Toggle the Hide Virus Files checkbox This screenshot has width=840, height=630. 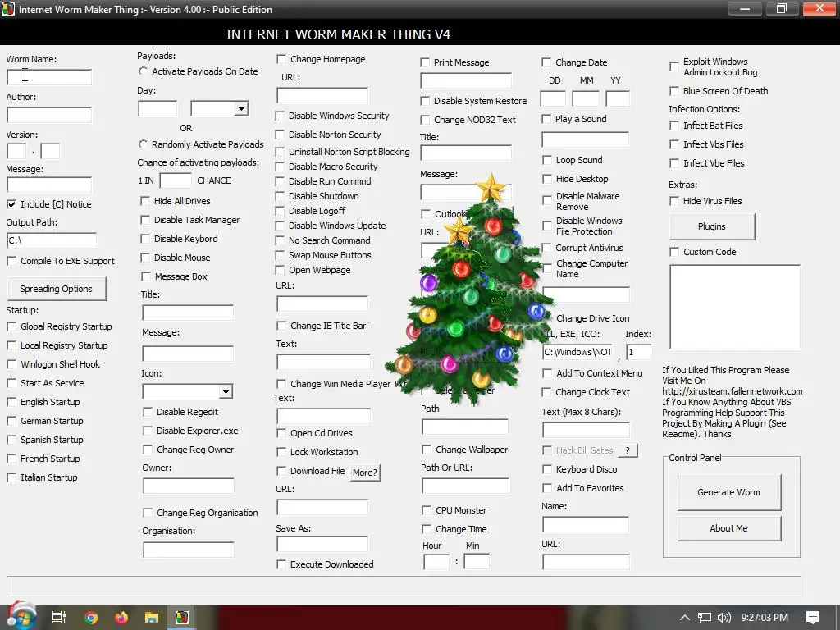(x=674, y=201)
